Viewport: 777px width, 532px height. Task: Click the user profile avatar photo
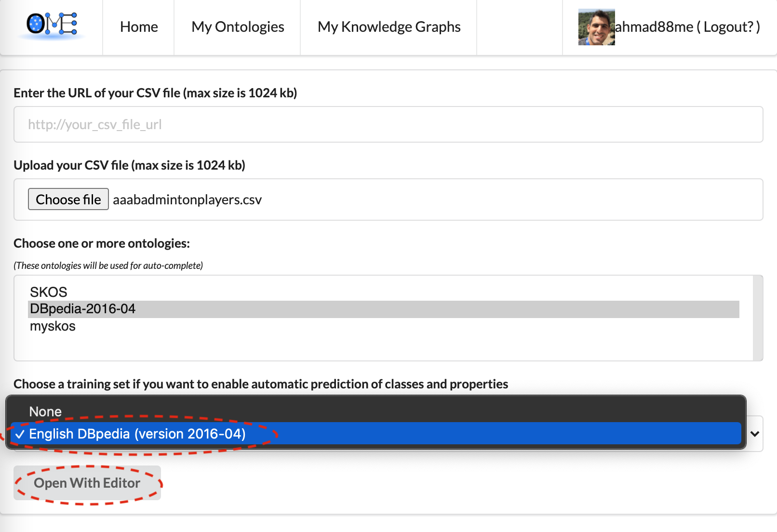point(596,27)
